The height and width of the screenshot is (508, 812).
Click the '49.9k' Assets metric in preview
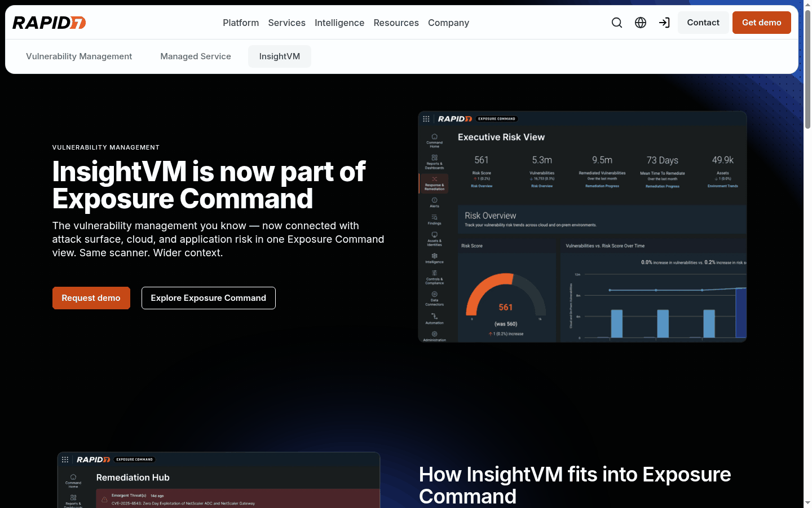point(723,160)
